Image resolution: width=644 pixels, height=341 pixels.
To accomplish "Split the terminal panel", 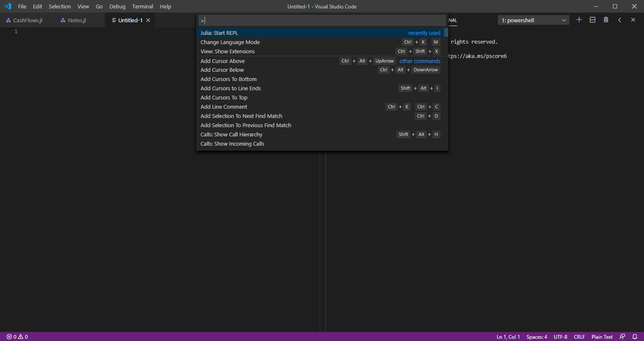I will pos(592,20).
